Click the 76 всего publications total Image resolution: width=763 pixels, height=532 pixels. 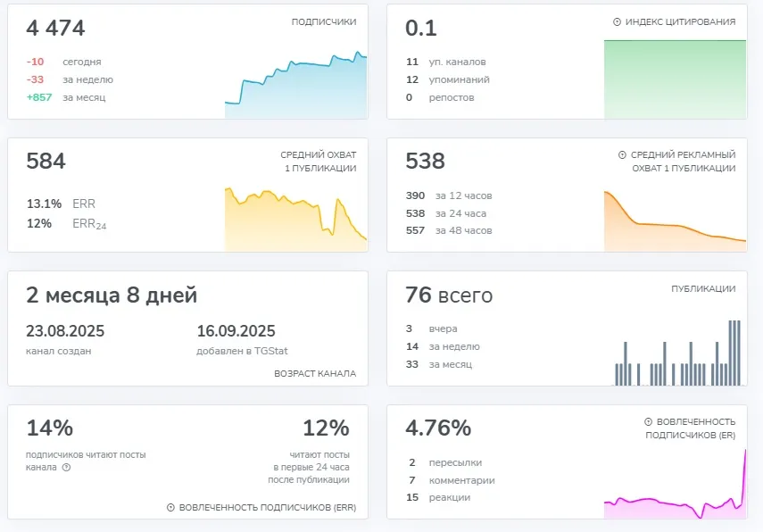click(x=449, y=295)
